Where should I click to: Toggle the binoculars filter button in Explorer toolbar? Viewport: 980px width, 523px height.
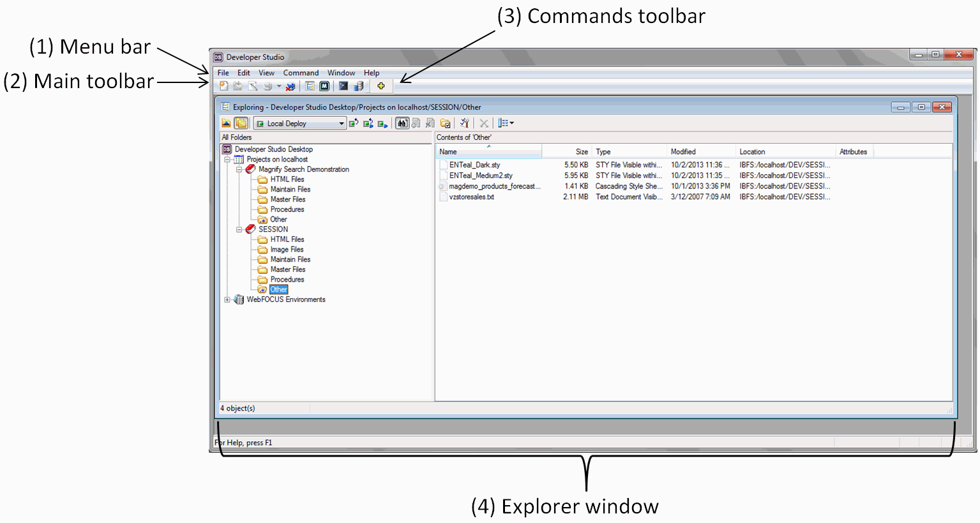[402, 123]
